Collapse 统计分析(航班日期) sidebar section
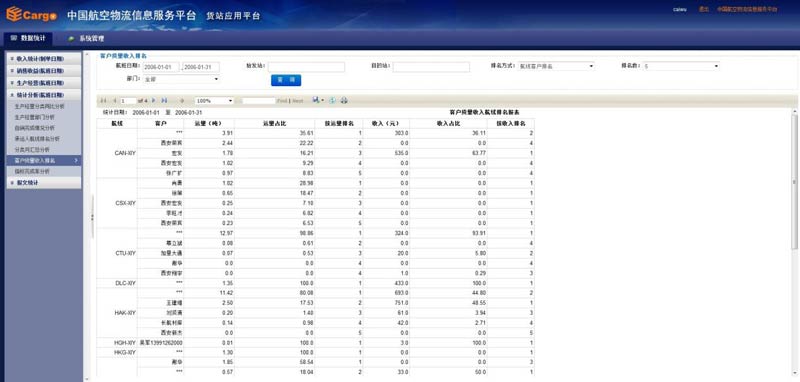Viewport: 800px width, 382px height. click(x=43, y=95)
